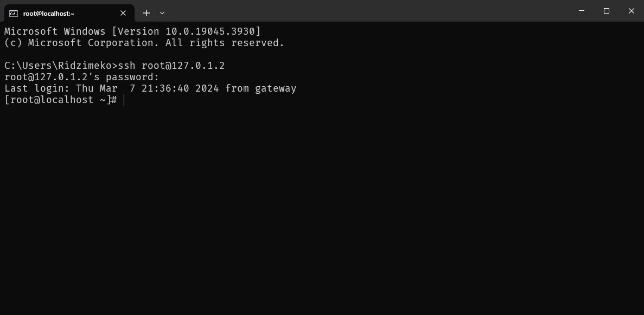The width and height of the screenshot is (644, 315).
Task: Expand the new-tab profile dropdown chevron
Action: click(x=162, y=13)
